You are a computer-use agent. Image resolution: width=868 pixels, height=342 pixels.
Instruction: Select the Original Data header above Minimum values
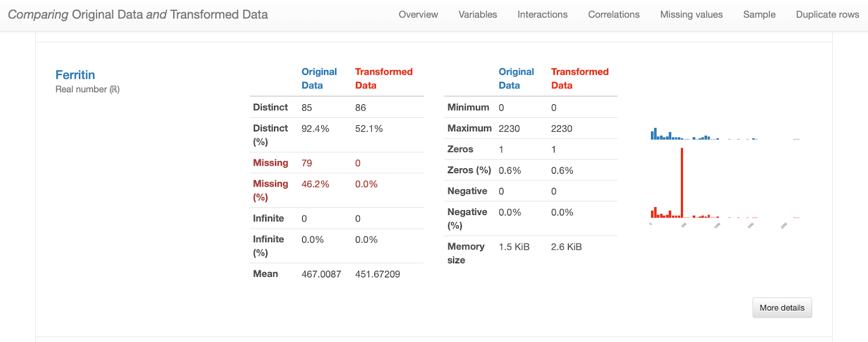click(516, 78)
